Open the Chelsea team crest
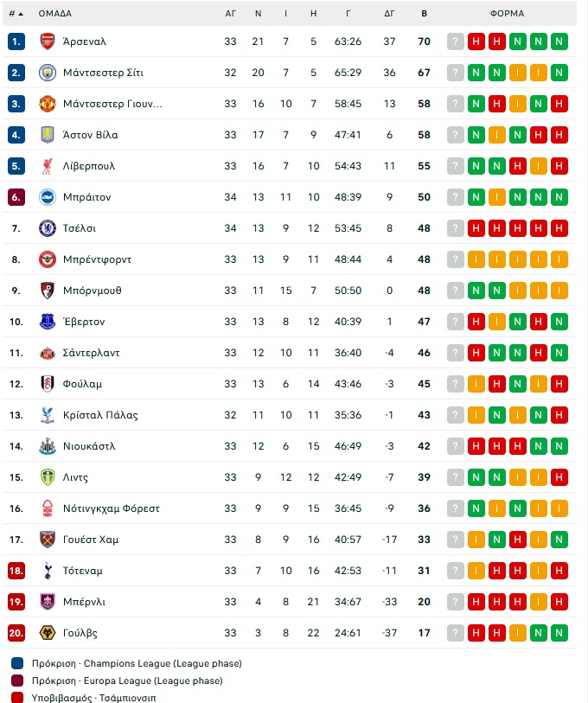Image resolution: width=588 pixels, height=703 pixels. [x=47, y=227]
